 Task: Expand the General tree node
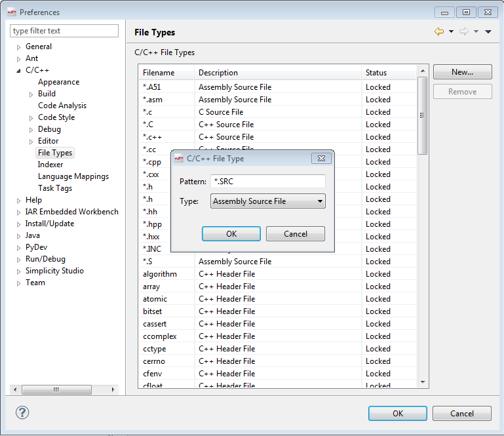click(18, 47)
